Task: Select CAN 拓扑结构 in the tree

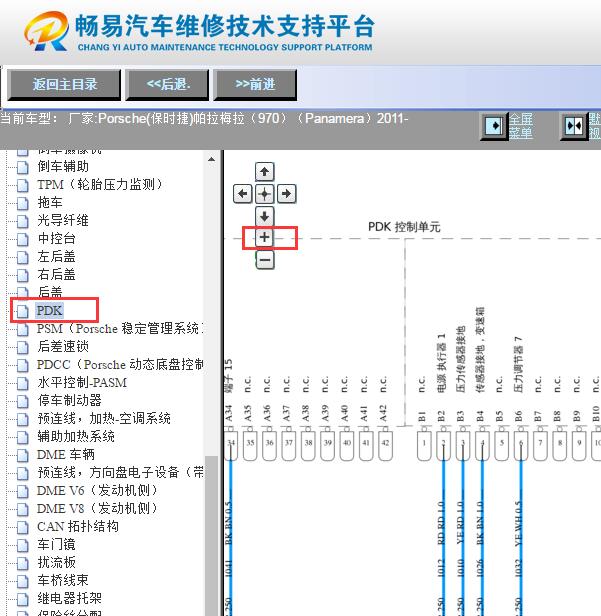Action: click(x=78, y=527)
